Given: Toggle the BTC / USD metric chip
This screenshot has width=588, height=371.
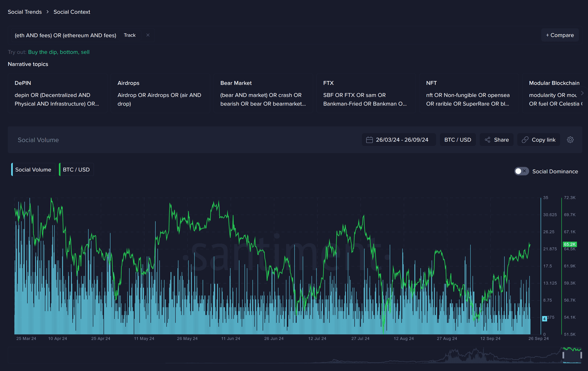Looking at the screenshot, I should coord(76,169).
